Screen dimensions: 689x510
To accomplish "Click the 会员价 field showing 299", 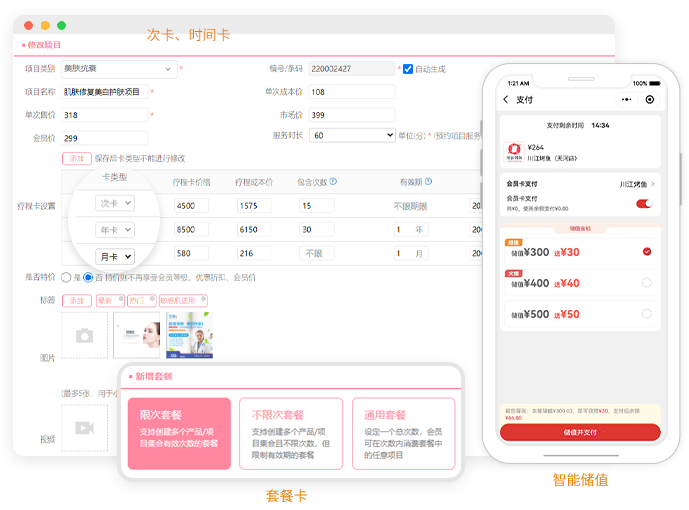I will [x=104, y=138].
